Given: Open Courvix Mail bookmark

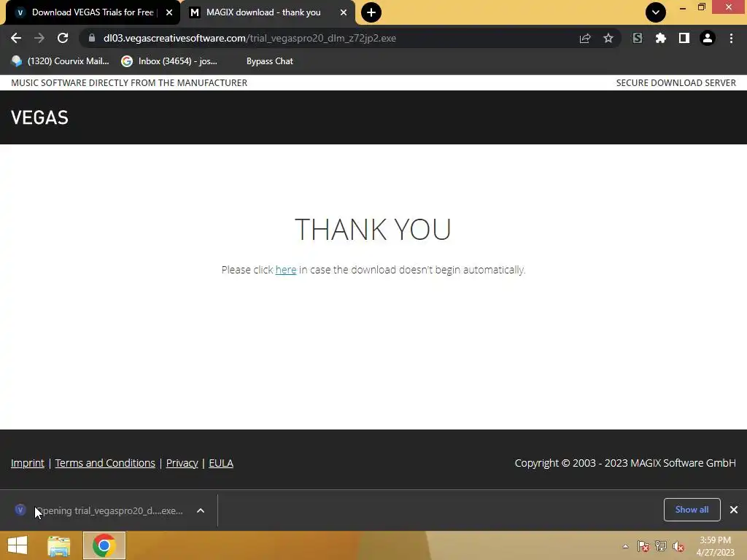Looking at the screenshot, I should (x=60, y=61).
